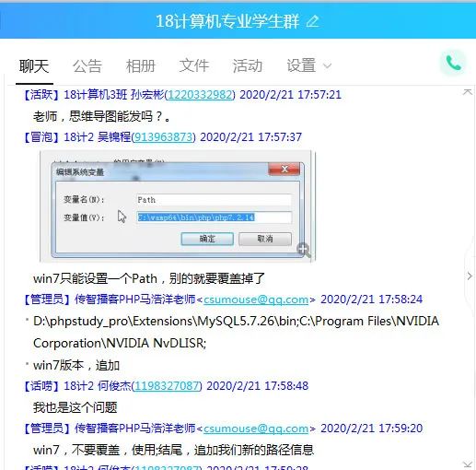This screenshot has width=476, height=470.
Task: Click csumouse@qq.com in the 17:58:24 message
Action: [x=256, y=300]
